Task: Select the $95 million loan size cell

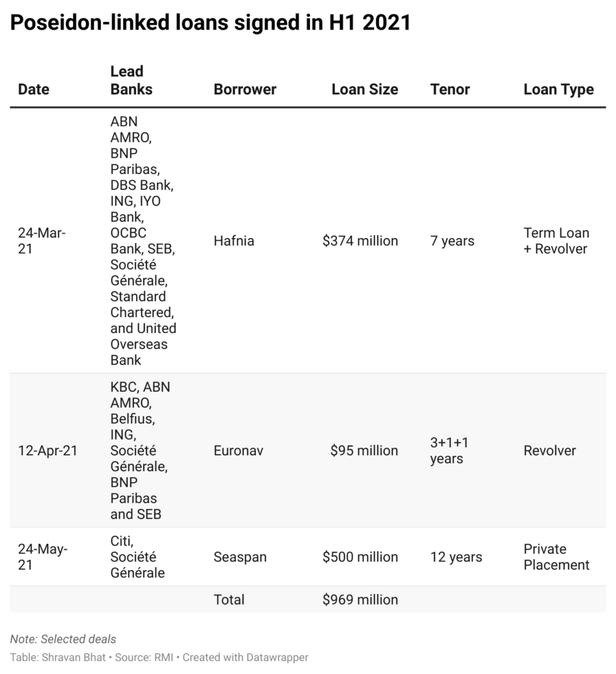Action: tap(364, 451)
